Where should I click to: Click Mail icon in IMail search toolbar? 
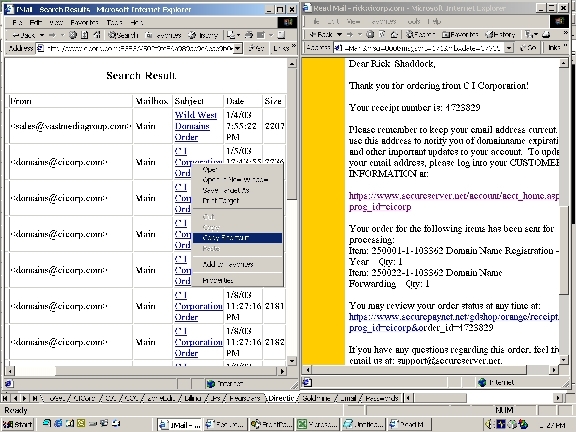point(231,35)
